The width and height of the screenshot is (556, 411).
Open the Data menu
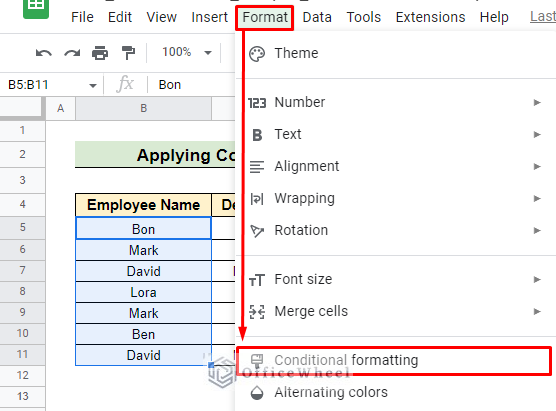[317, 17]
